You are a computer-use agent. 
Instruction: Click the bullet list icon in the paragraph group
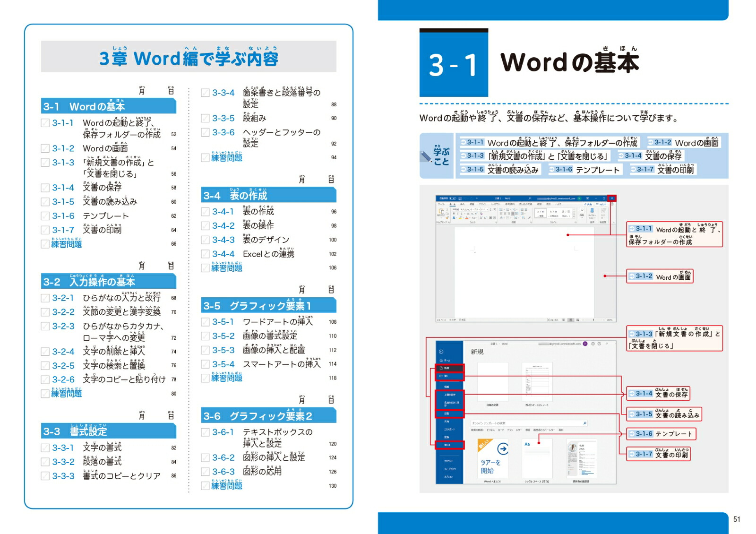point(501,209)
